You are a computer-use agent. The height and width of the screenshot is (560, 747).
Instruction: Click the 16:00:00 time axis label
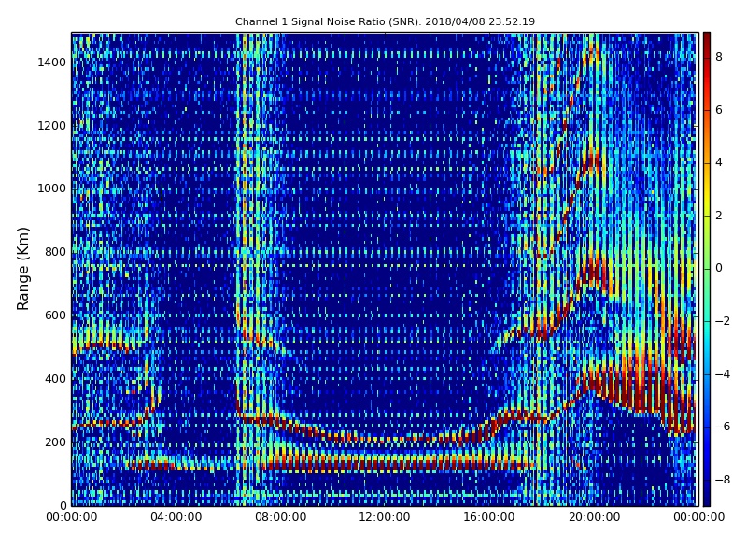489,517
